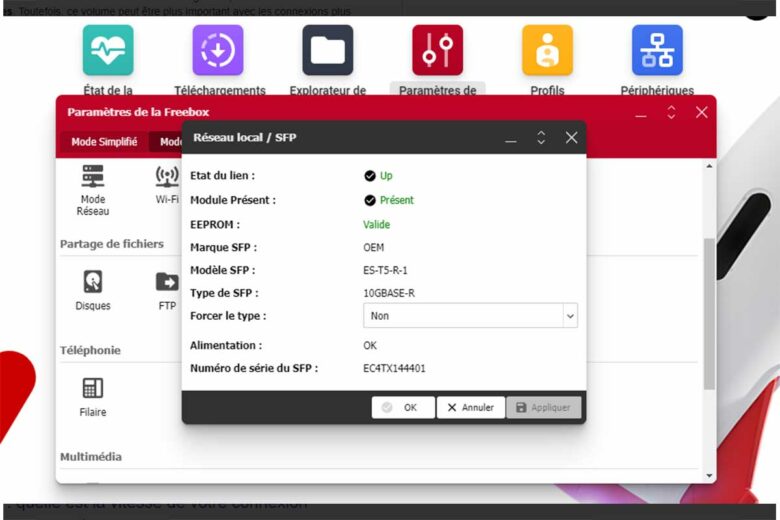Click the Annuler button
780x520 pixels.
tap(471, 408)
